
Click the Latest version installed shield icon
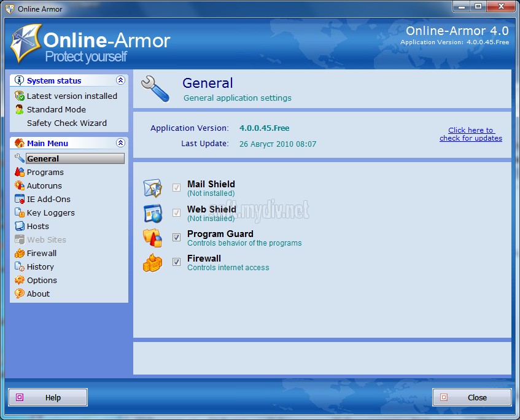pos(20,96)
